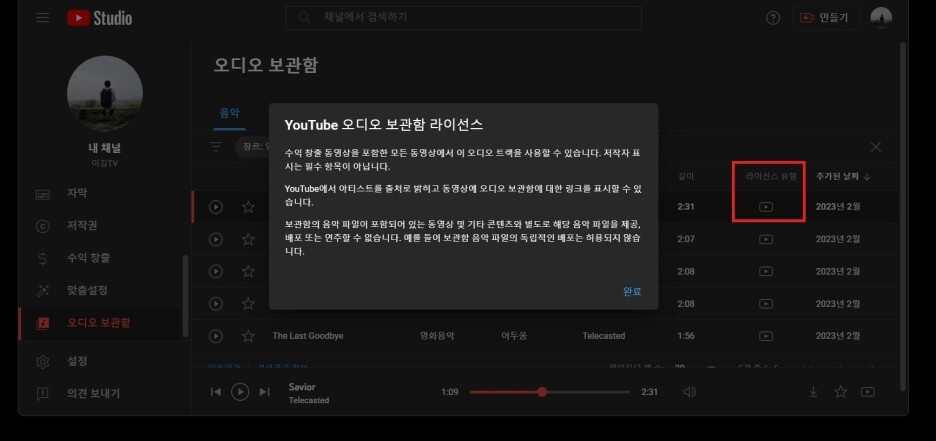The image size is (936, 441).
Task: Click the 영화음악 genre of The Last Goodbye
Action: point(437,336)
